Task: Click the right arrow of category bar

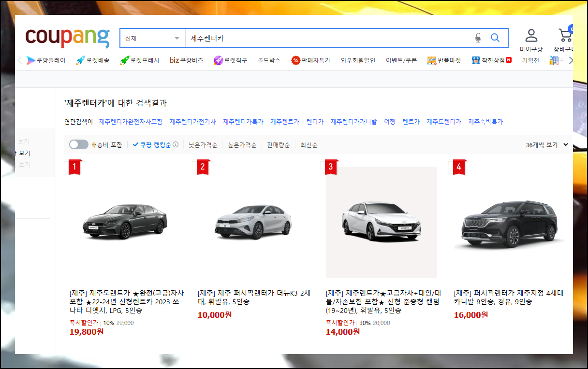Action: [x=571, y=60]
